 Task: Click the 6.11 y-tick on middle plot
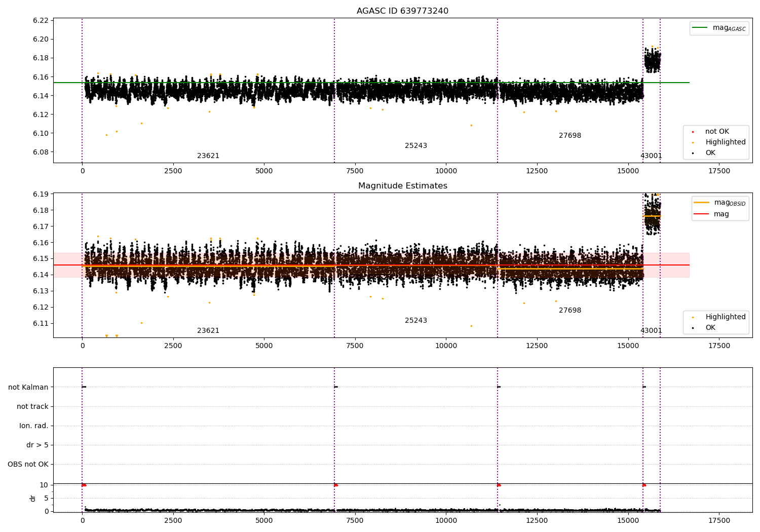pyautogui.click(x=41, y=324)
